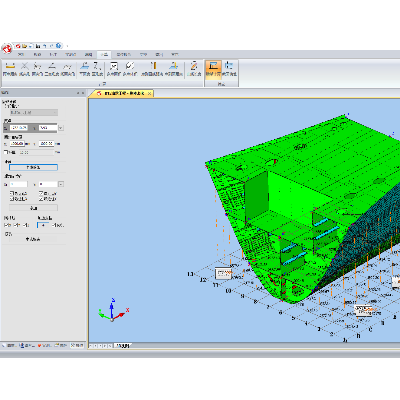Open the last ribbon tab
The width and height of the screenshot is (400, 400).
coord(175,54)
